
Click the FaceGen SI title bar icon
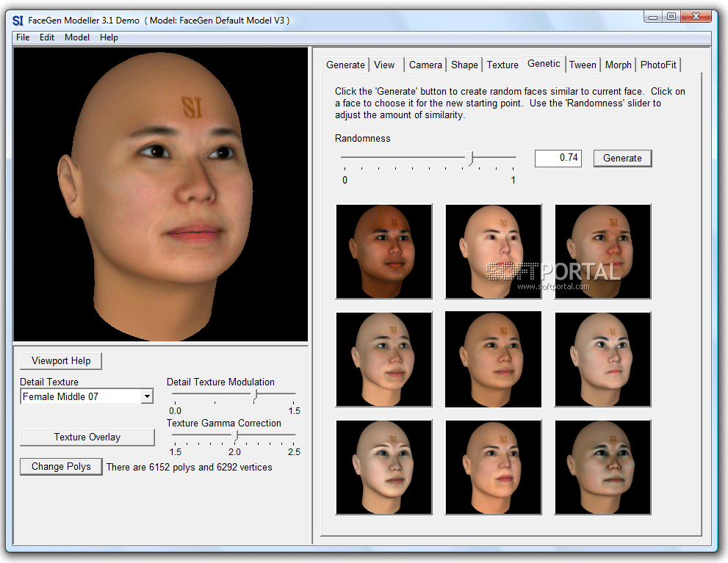tap(18, 21)
